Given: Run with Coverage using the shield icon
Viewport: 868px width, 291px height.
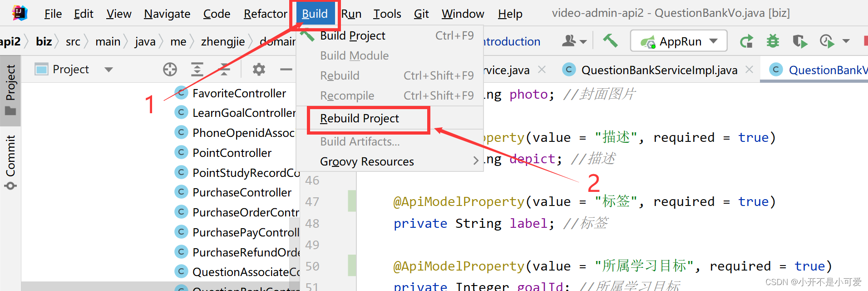Looking at the screenshot, I should tap(800, 41).
